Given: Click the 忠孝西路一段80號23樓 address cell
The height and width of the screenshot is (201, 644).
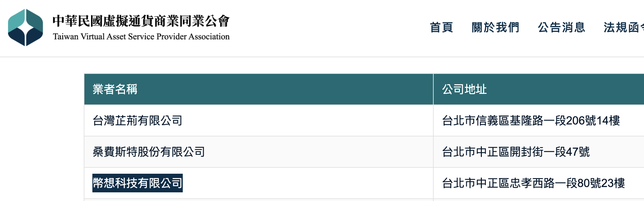Looking at the screenshot, I should [x=533, y=183].
